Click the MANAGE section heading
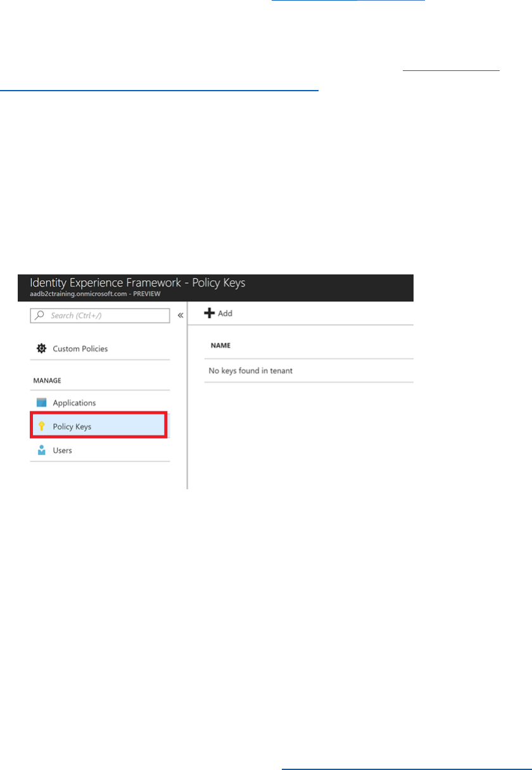The image size is (532, 770). pyautogui.click(x=46, y=380)
